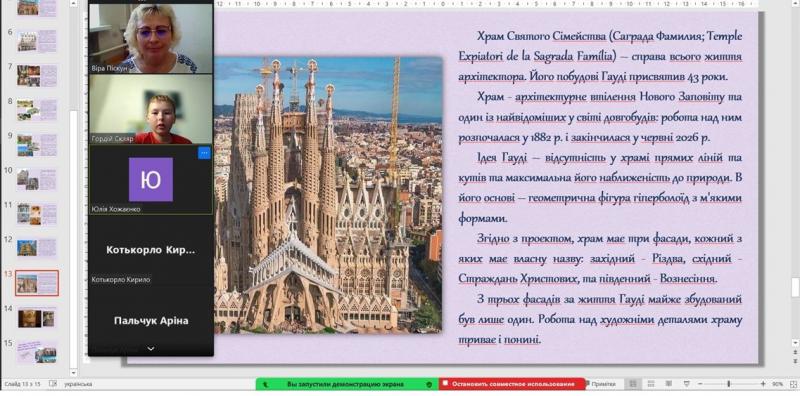
Task: Select slide 14 thumbnail
Action: (x=36, y=318)
